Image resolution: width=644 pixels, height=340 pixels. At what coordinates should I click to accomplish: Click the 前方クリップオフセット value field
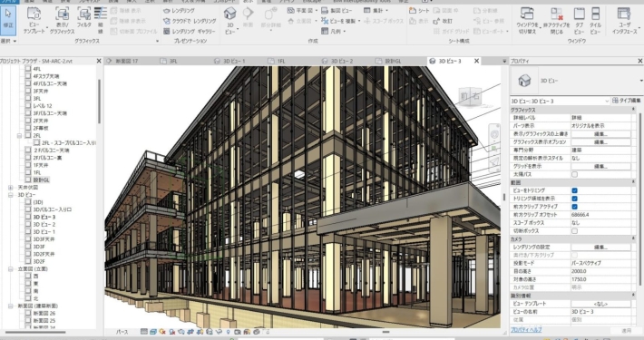[x=600, y=215]
